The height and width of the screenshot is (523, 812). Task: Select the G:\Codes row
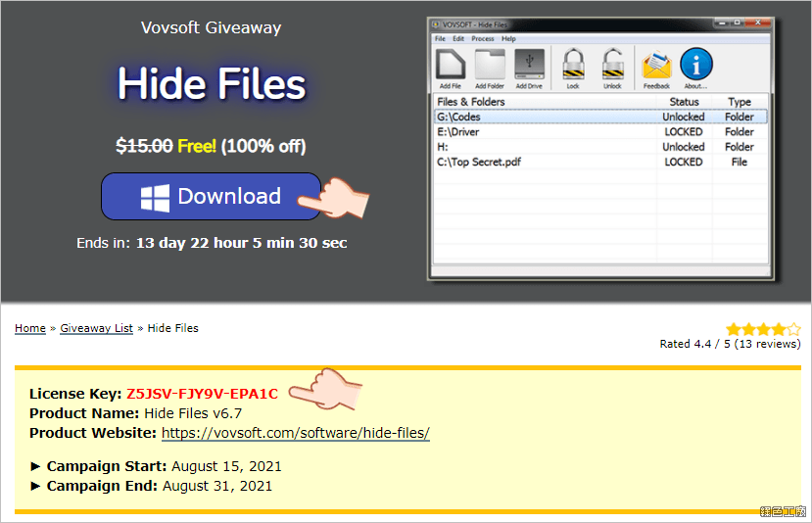coord(600,117)
